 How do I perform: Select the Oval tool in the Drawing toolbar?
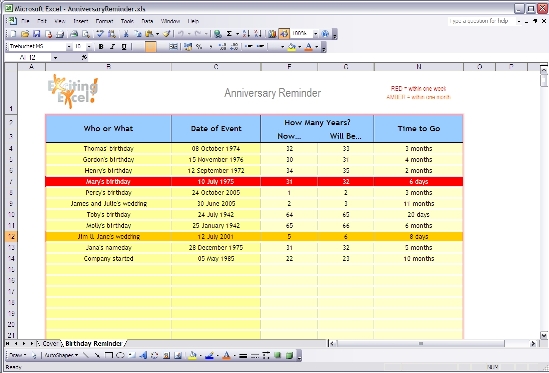pos(120,355)
